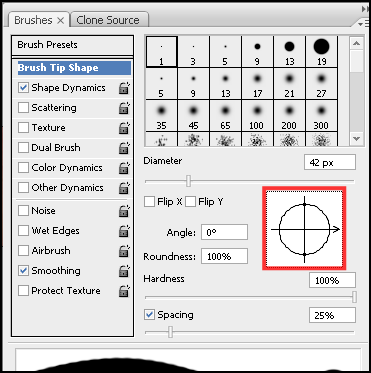Click into the Angle input field
371x373 pixels.
(224, 232)
